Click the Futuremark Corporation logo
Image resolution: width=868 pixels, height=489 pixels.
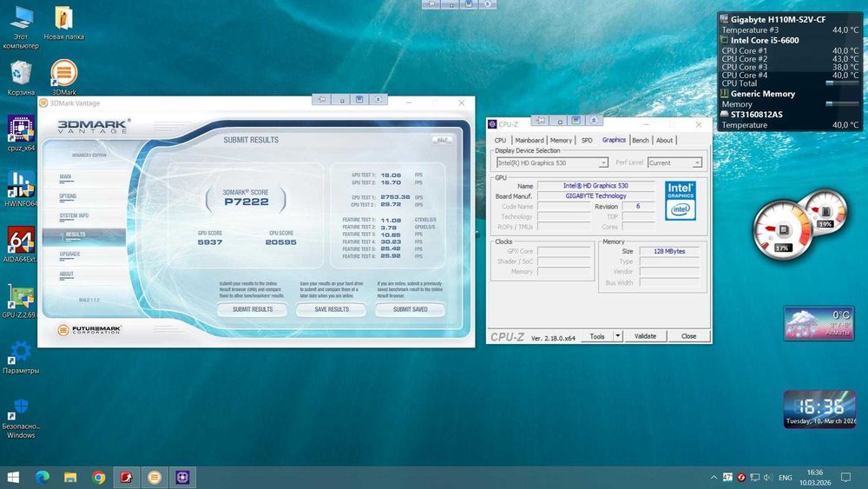click(89, 330)
